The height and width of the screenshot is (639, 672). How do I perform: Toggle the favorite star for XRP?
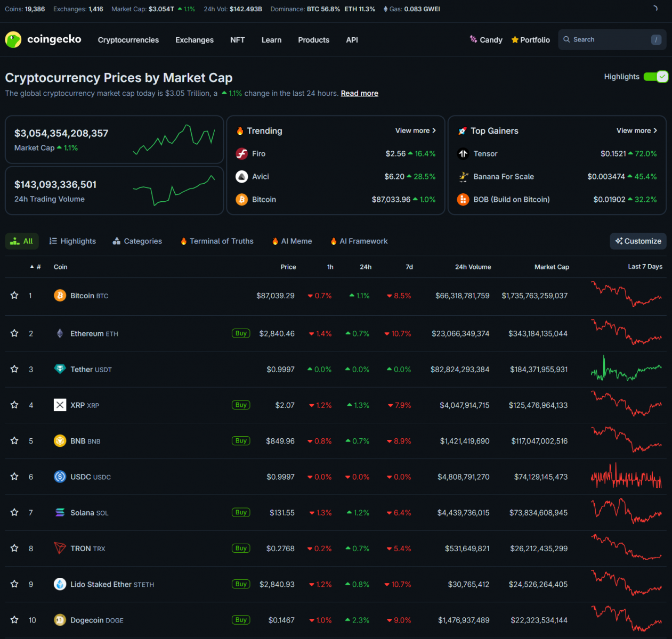click(x=14, y=405)
